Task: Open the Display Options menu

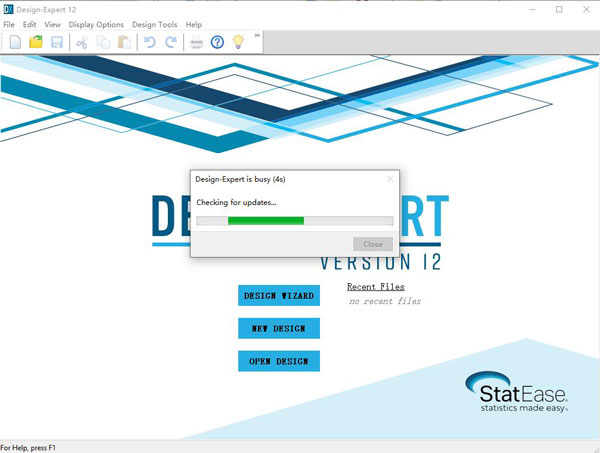Action: [96, 24]
